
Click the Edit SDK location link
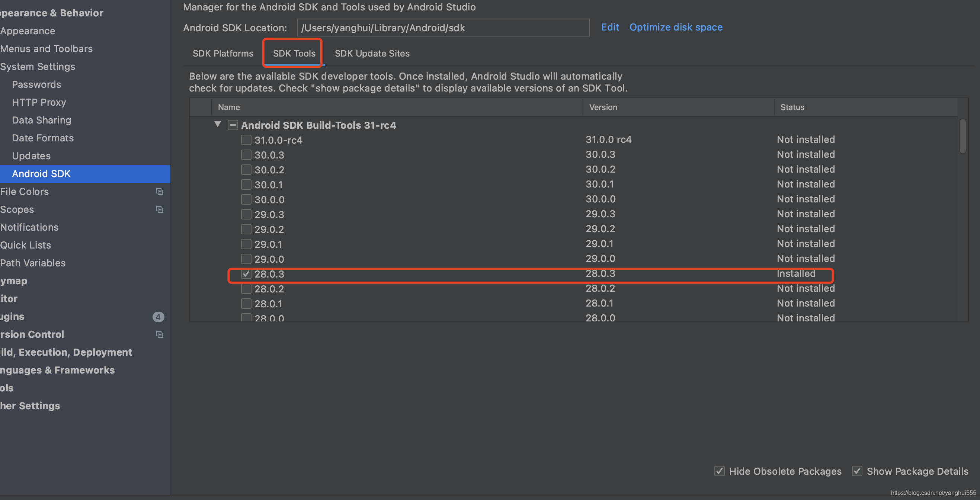(x=609, y=28)
